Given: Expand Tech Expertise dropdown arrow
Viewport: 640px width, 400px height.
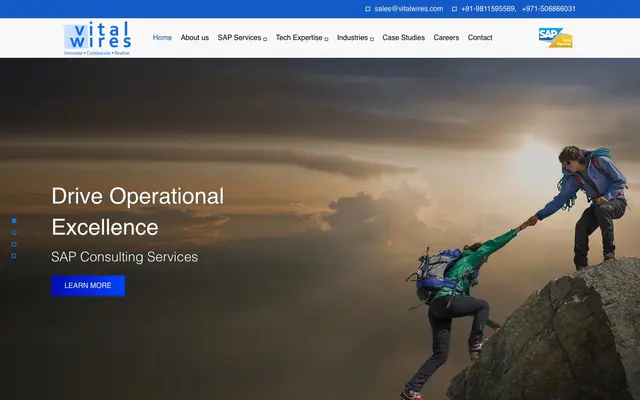Looking at the screenshot, I should point(326,39).
